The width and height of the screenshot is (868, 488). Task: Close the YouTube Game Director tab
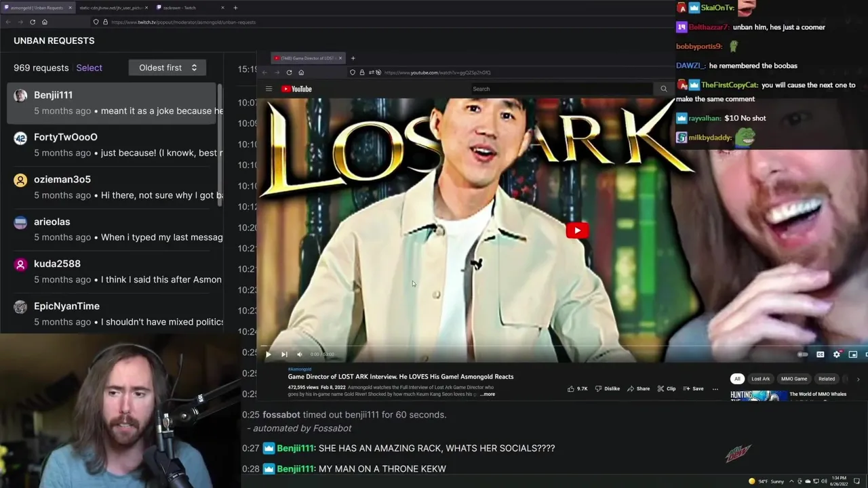click(340, 58)
